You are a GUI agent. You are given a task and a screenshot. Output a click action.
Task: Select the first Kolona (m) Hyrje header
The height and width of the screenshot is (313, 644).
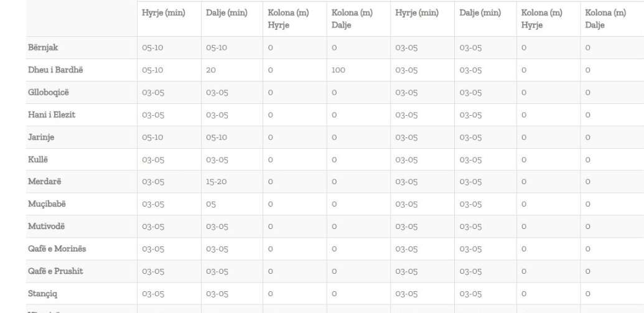coord(288,19)
